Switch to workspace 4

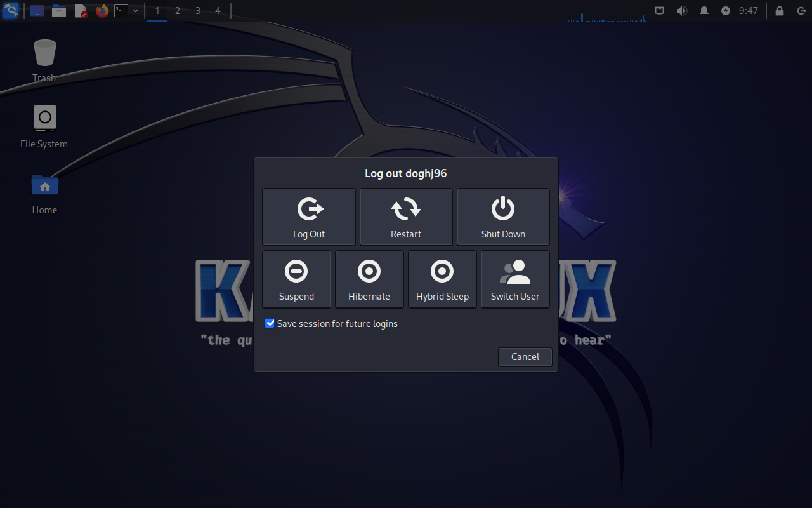pos(218,11)
